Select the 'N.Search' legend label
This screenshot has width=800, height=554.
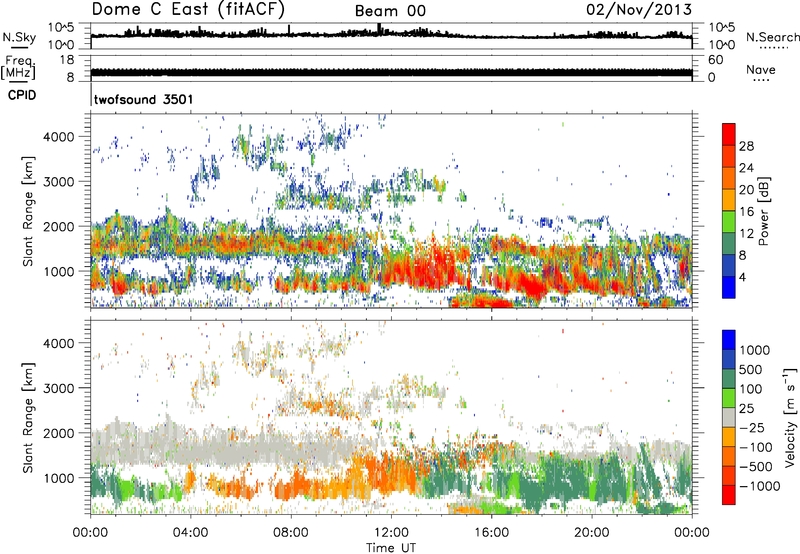click(x=773, y=37)
